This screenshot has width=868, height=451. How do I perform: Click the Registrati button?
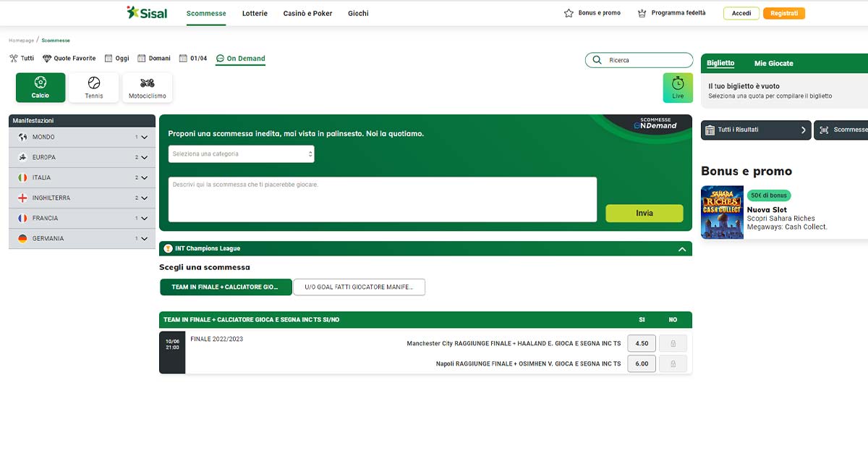783,13
